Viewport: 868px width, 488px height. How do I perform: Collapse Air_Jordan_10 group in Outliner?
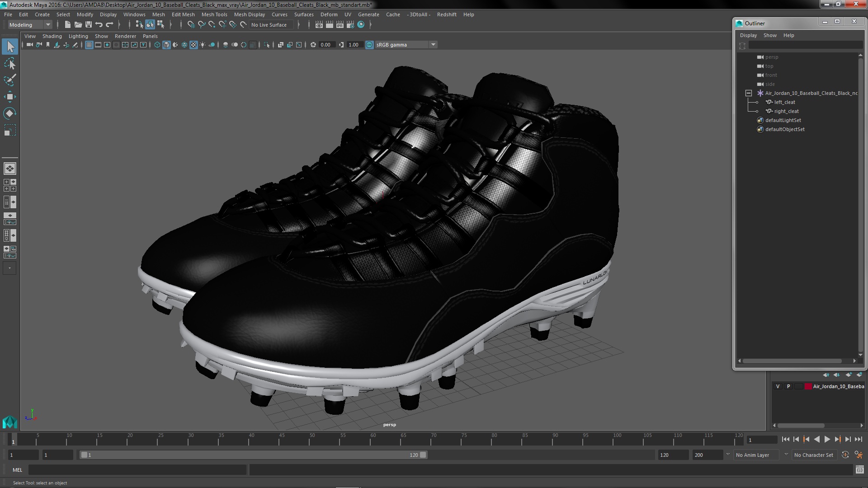749,93
